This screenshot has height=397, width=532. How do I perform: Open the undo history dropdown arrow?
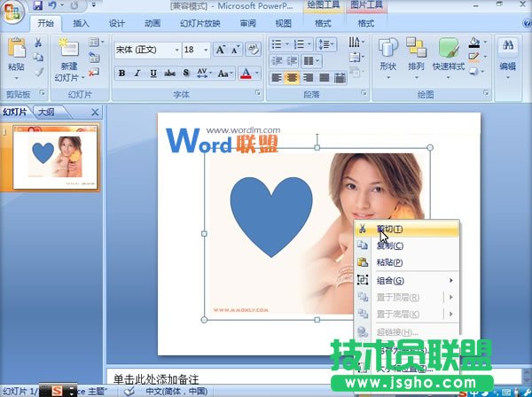click(x=62, y=5)
